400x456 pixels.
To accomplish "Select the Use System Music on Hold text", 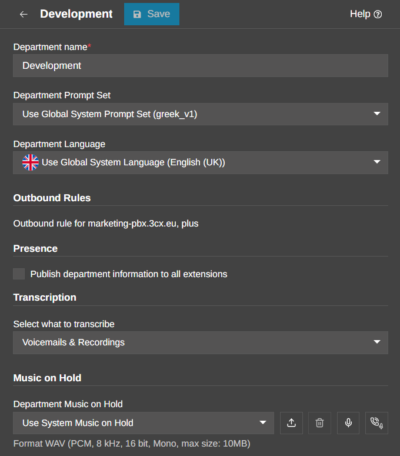I will [x=78, y=423].
